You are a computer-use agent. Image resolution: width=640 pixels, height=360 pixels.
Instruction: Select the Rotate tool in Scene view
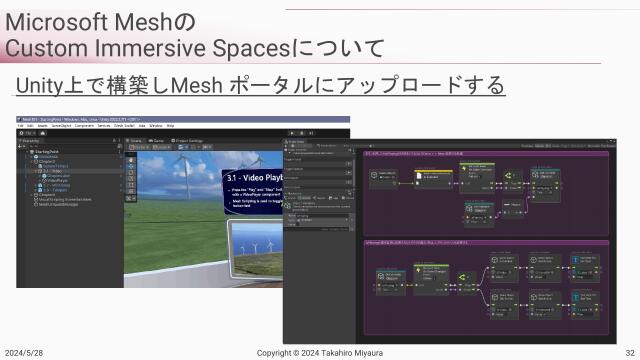[131, 172]
